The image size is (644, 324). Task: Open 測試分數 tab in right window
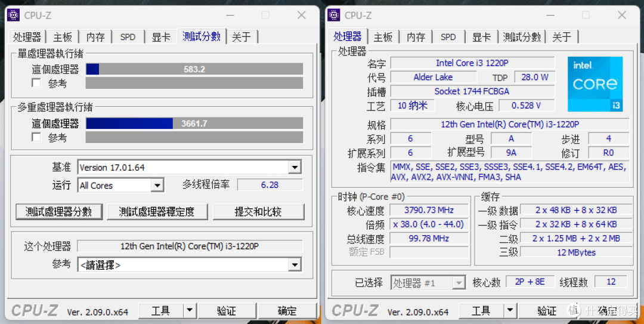522,37
